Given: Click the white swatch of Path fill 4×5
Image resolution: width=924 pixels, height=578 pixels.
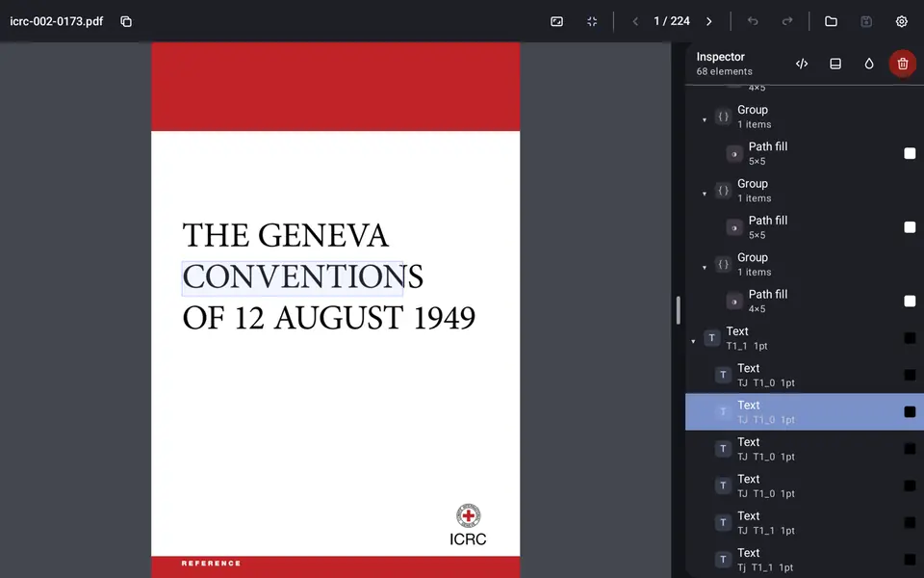Looking at the screenshot, I should [x=910, y=302].
